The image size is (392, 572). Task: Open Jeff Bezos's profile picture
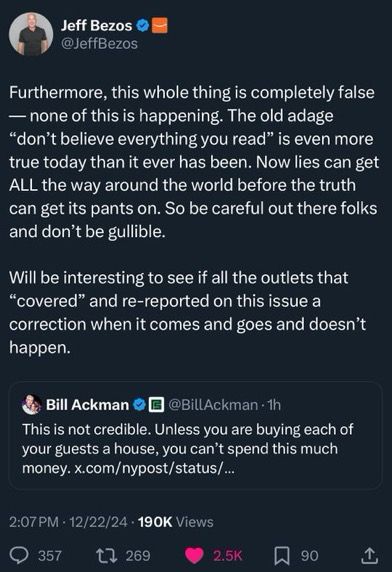[31, 34]
